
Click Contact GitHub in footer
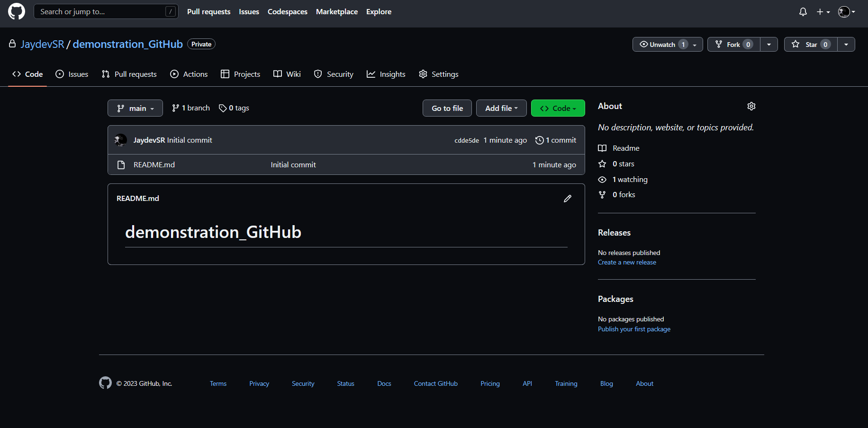click(436, 383)
